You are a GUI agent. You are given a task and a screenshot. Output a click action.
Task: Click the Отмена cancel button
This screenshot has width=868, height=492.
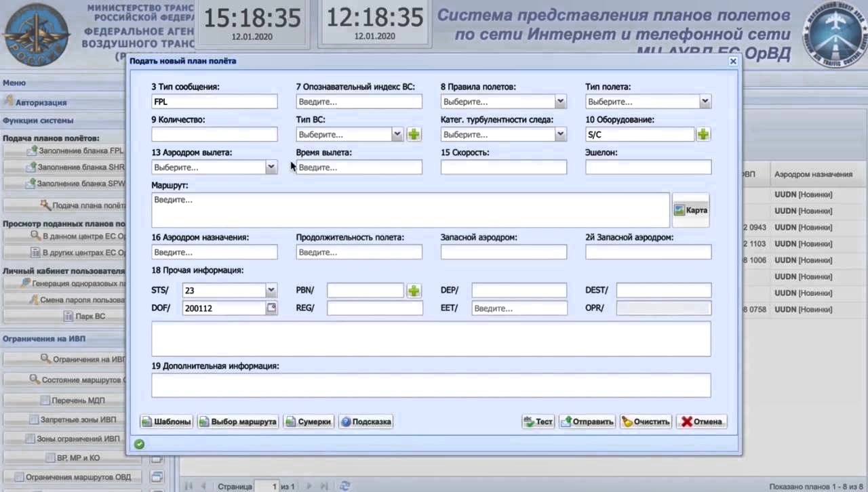(x=701, y=422)
